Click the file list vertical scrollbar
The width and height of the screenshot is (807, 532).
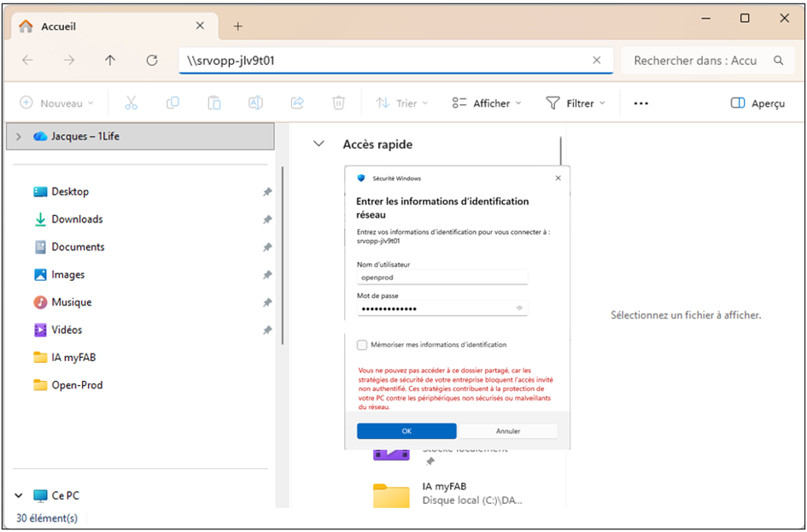560,151
